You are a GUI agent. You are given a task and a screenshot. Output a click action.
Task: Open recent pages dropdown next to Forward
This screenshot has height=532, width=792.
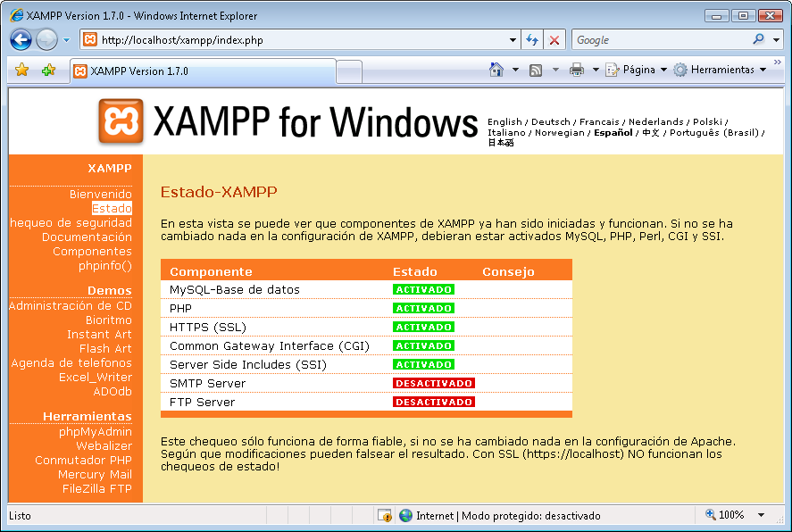click(66, 40)
